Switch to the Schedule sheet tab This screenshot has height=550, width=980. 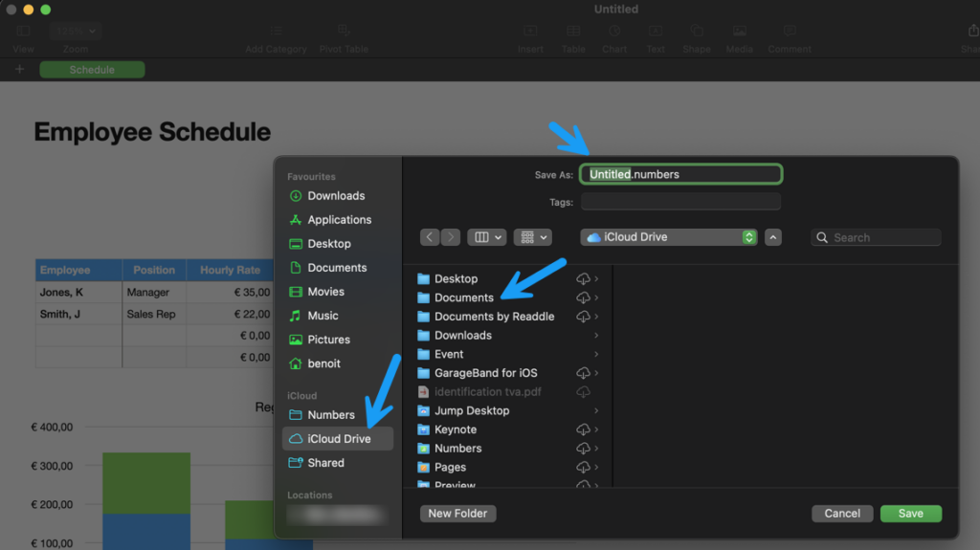[x=92, y=70]
